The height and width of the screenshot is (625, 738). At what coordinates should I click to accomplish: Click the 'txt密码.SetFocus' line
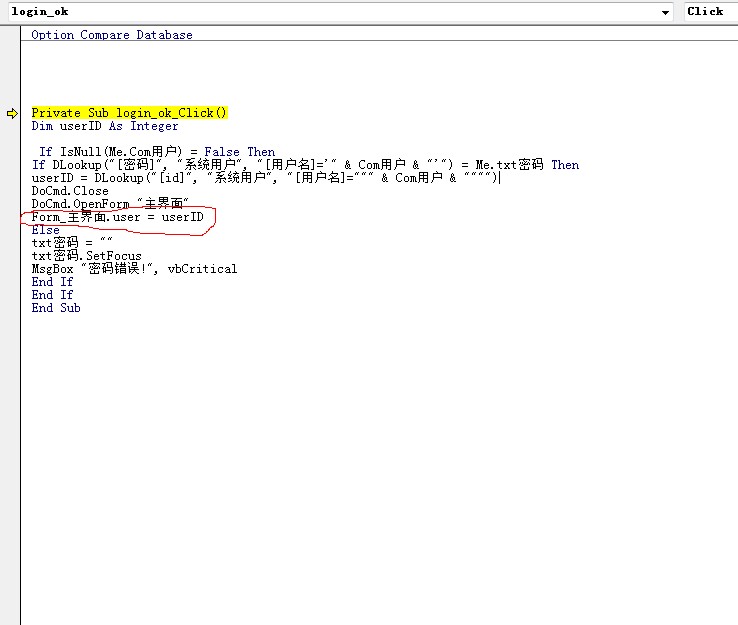click(86, 256)
